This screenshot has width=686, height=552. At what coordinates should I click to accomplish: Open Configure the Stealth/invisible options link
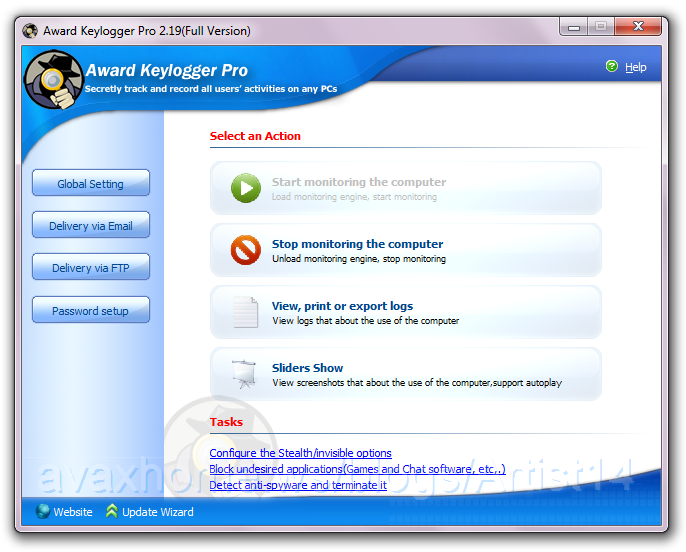coord(301,453)
